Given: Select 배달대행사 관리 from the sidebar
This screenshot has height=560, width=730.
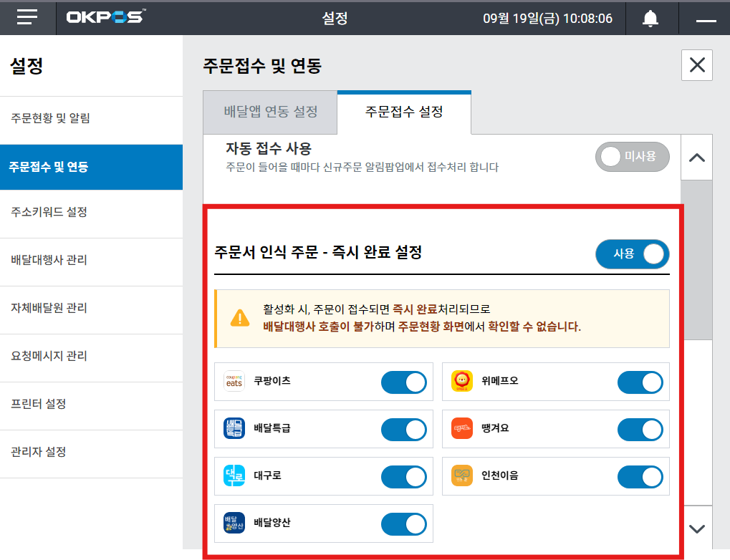Looking at the screenshot, I should pos(49,260).
